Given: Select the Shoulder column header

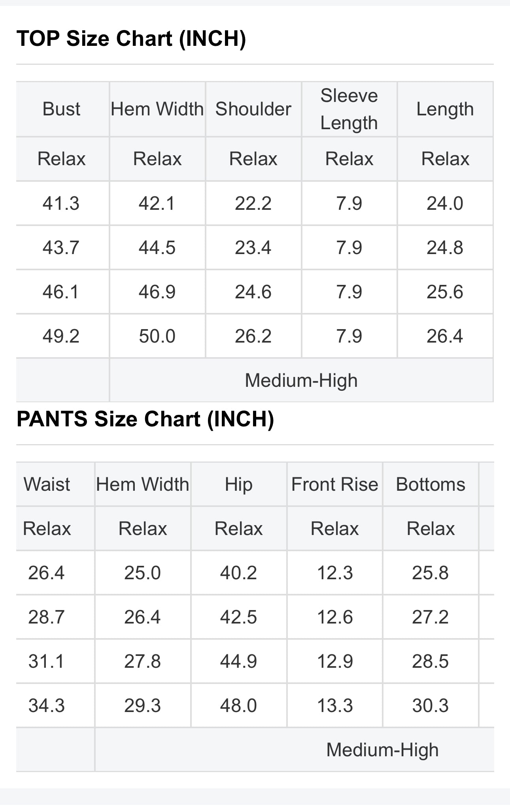Looking at the screenshot, I should [x=253, y=109].
